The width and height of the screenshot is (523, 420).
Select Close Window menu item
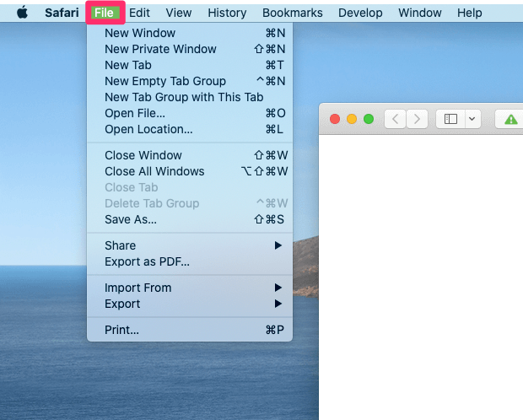(190, 155)
